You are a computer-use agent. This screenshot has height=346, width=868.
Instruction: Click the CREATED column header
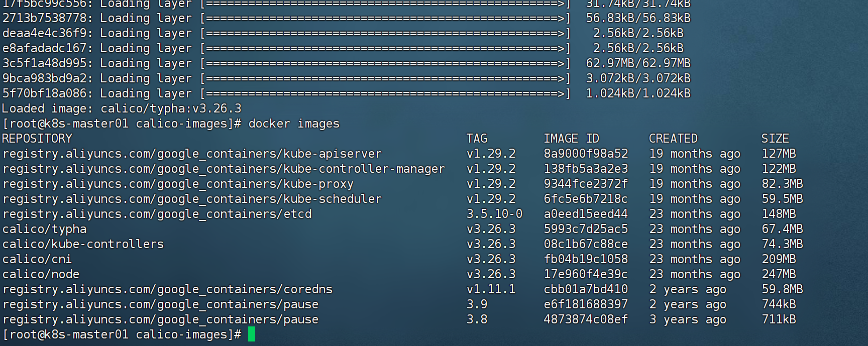[673, 139]
